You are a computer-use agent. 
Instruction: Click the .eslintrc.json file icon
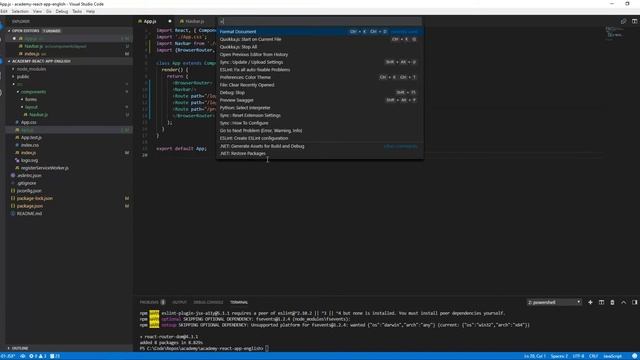[13, 176]
